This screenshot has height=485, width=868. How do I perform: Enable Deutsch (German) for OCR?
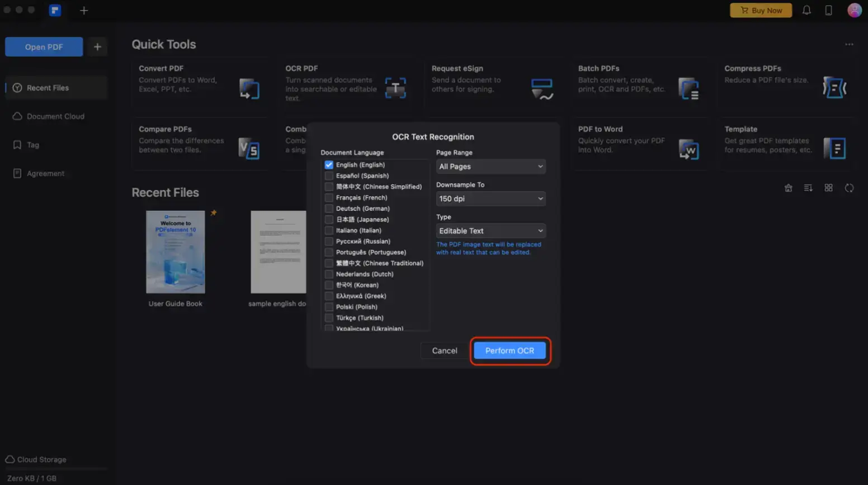(x=329, y=208)
